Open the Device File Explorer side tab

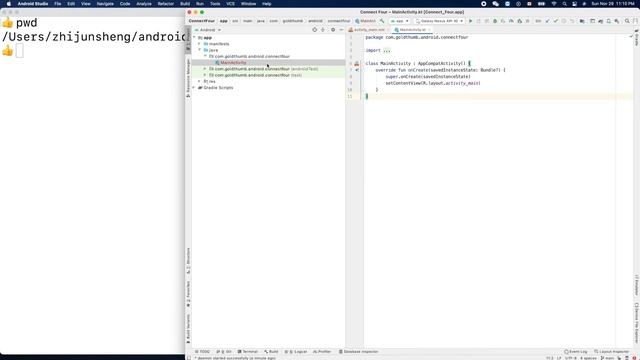click(x=636, y=322)
